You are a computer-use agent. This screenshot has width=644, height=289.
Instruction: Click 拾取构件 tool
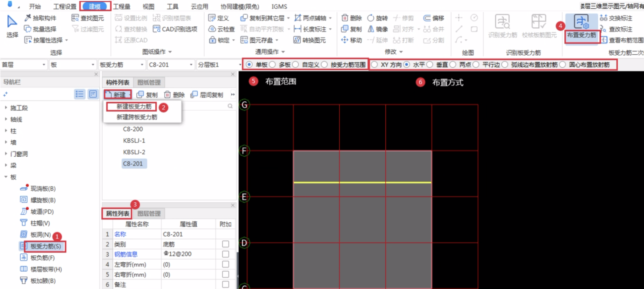tap(40, 18)
